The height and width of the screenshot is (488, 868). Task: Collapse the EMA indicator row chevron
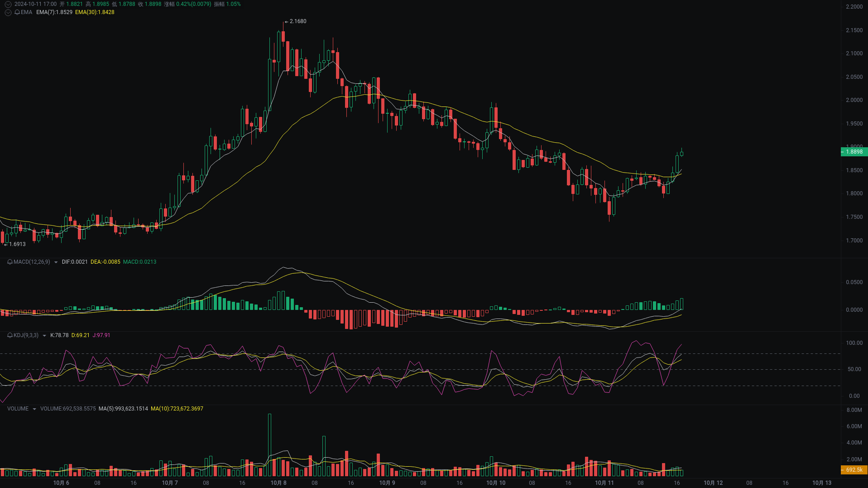click(8, 12)
